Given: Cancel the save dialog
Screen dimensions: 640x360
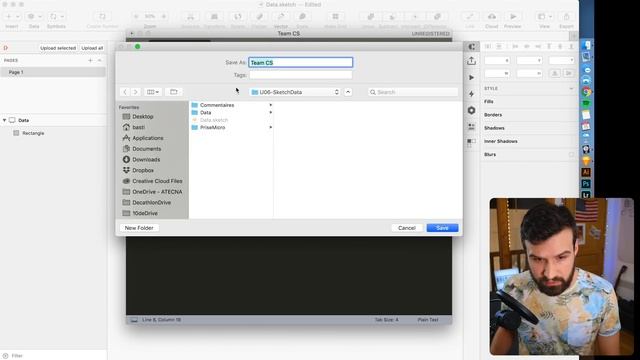Looking at the screenshot, I should click(407, 228).
